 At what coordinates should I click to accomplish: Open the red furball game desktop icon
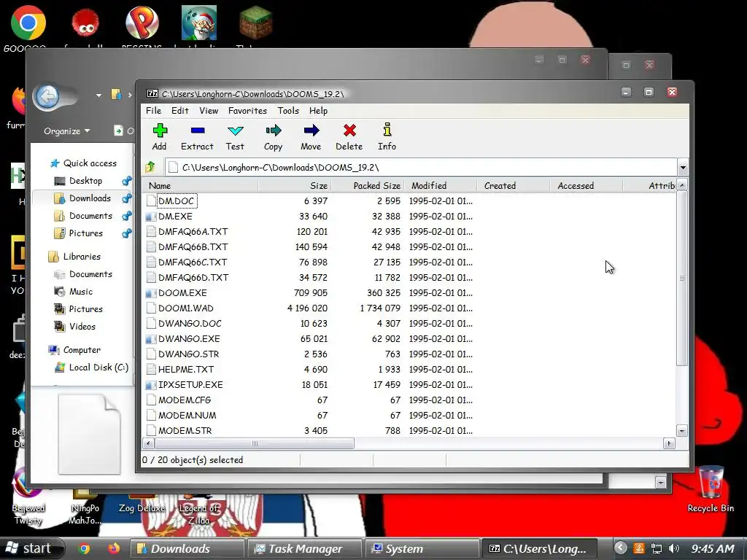coord(85,23)
